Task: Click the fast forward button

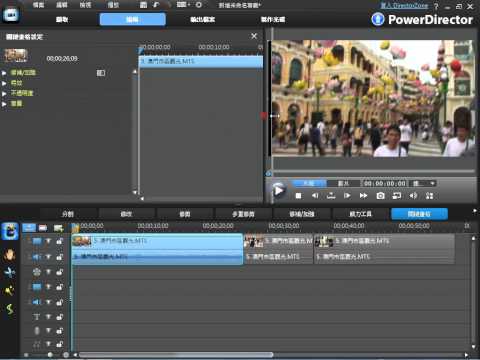Action: click(363, 196)
